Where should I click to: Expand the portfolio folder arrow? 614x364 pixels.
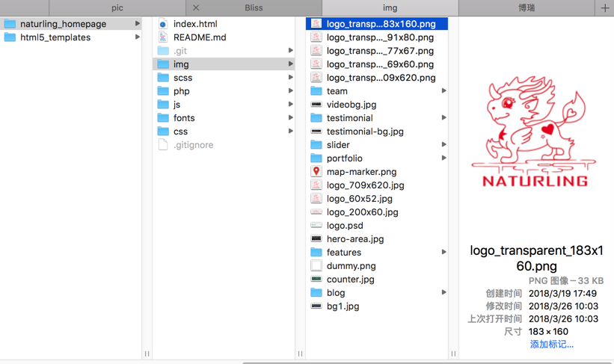pyautogui.click(x=444, y=158)
